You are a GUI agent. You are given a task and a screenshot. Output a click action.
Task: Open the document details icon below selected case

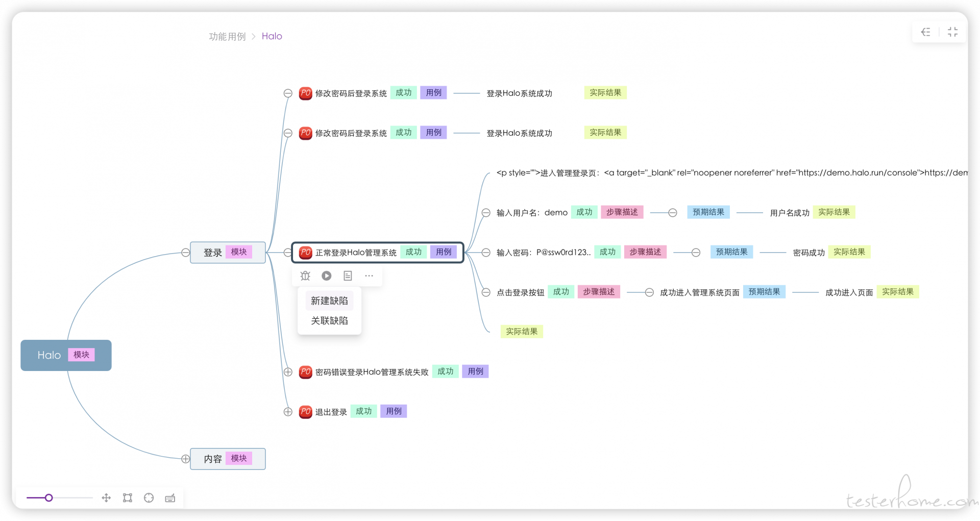[x=348, y=276]
